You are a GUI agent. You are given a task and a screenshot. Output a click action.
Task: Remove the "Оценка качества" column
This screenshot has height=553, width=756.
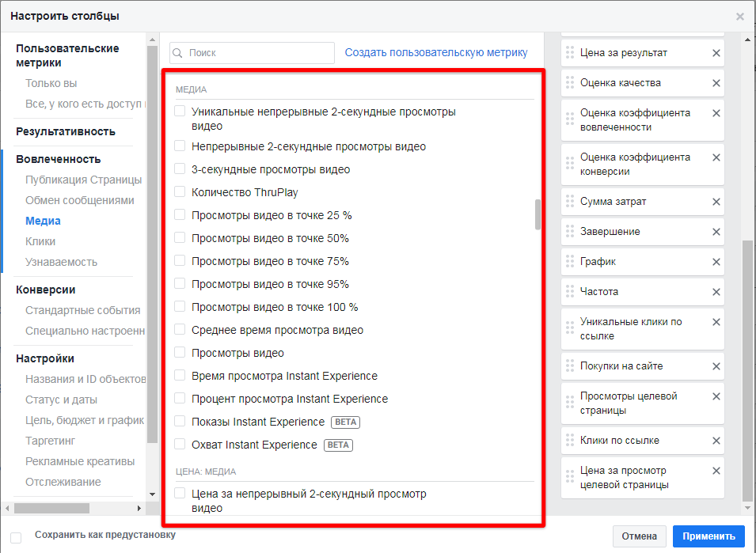[x=716, y=83]
